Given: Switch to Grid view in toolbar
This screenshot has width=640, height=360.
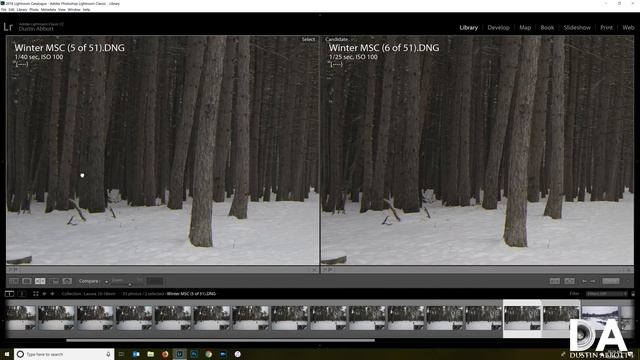Looking at the screenshot, I should [x=13, y=281].
